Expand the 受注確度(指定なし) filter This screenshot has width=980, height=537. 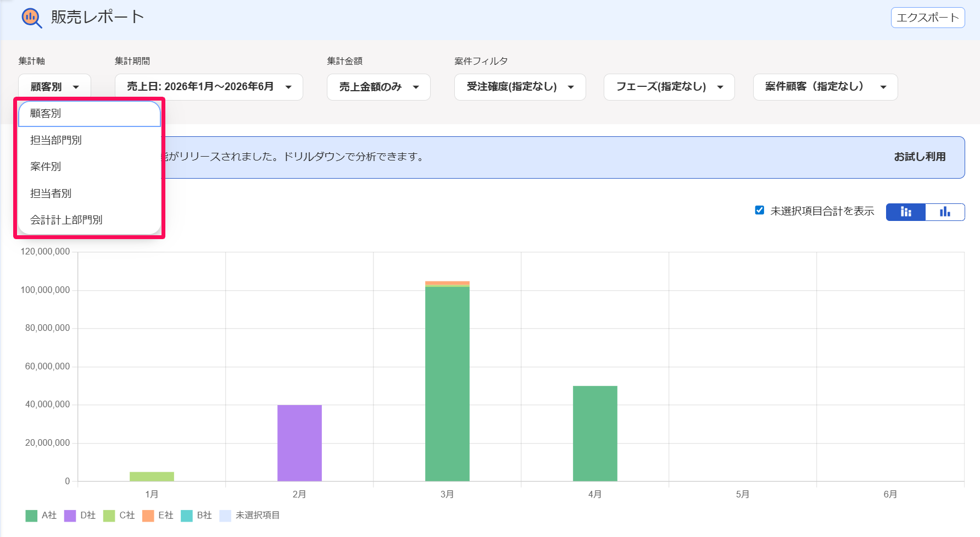tap(520, 87)
